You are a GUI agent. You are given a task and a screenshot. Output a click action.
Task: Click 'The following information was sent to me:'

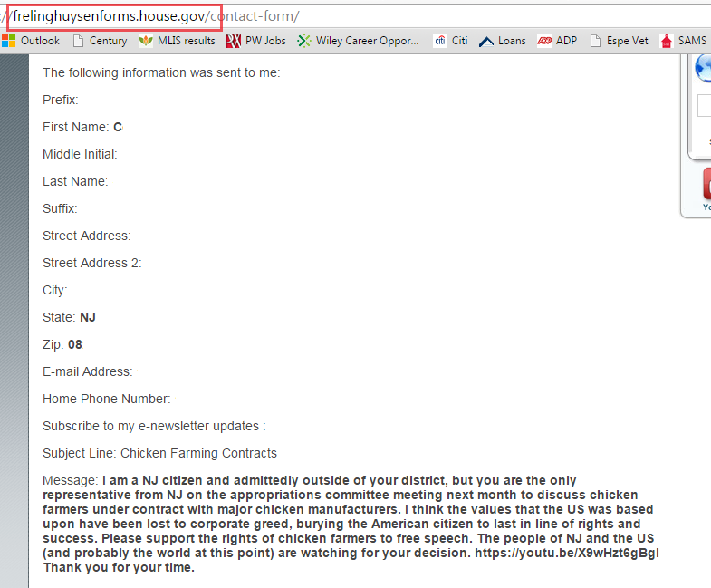[x=161, y=72]
